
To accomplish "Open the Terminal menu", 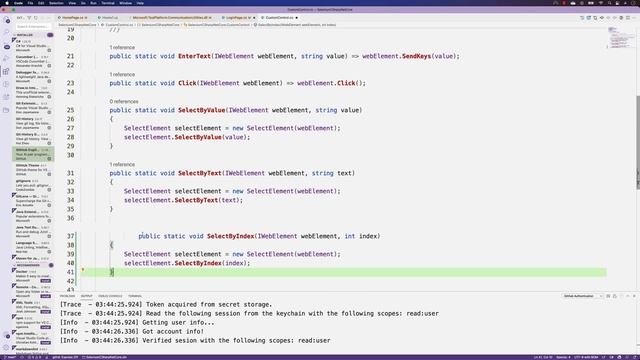I will coord(108,3).
